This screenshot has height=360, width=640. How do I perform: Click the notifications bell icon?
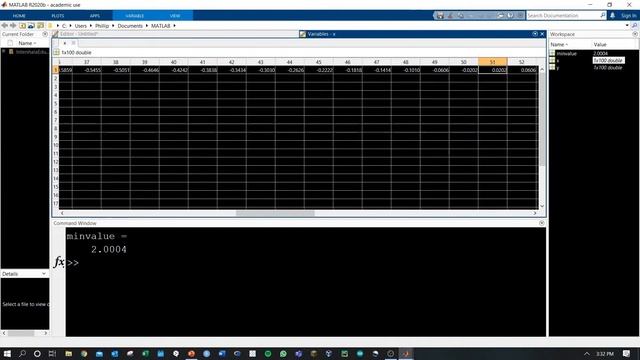point(612,15)
